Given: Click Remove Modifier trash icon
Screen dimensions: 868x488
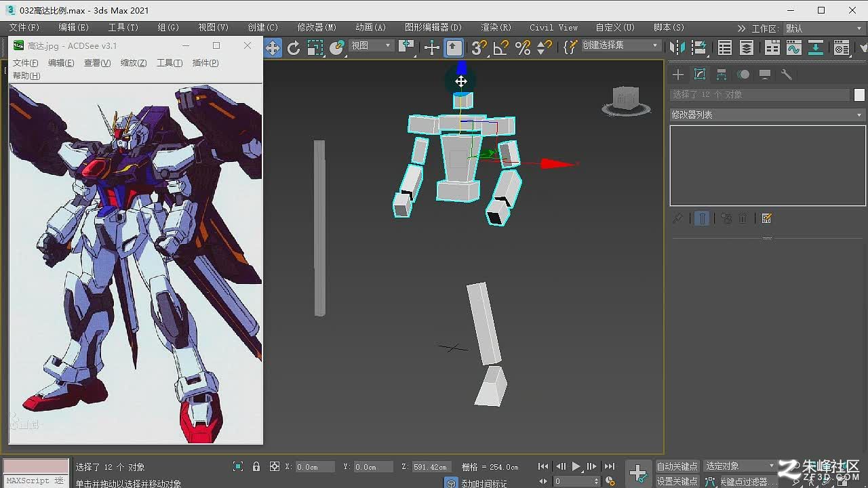Looking at the screenshot, I should coord(743,218).
